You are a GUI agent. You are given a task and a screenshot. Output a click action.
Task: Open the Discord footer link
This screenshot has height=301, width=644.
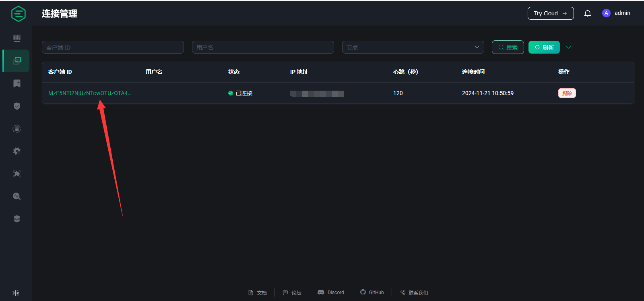point(331,293)
